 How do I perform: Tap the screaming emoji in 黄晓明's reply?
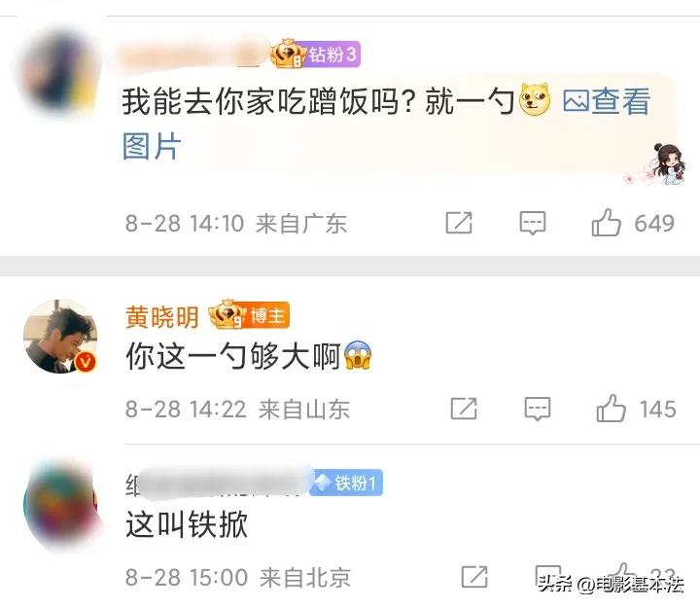tap(359, 356)
